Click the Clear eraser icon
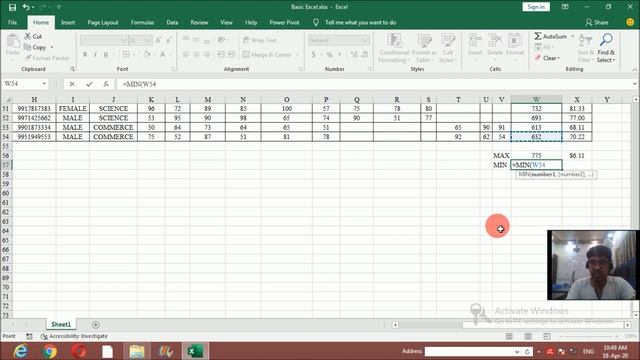This screenshot has height=360, width=640. [538, 58]
